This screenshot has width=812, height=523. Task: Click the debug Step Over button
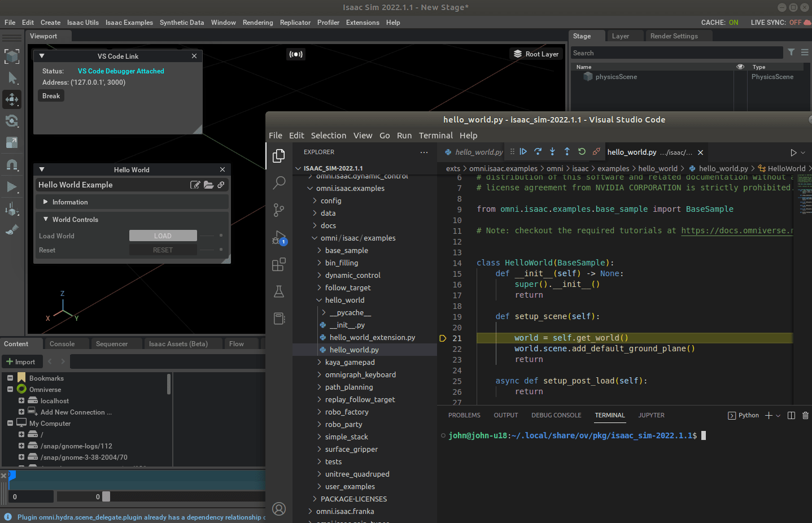point(538,151)
